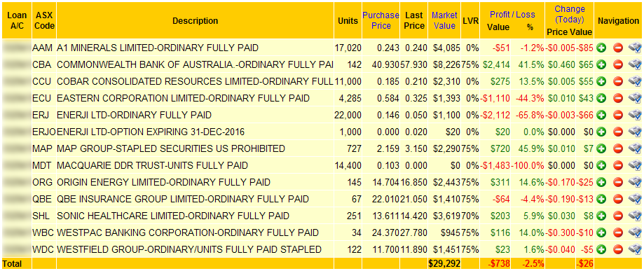Click the Profit / Loss header link
The width and height of the screenshot is (644, 271).
pyautogui.click(x=512, y=15)
